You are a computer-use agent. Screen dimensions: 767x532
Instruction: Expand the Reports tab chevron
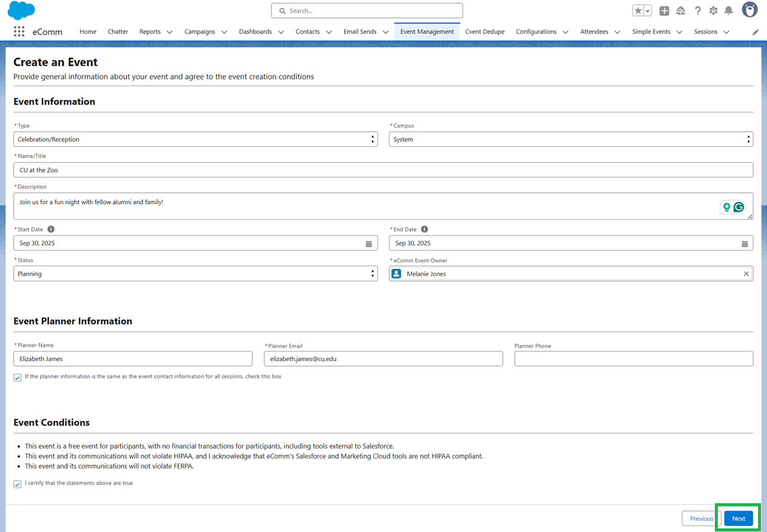click(x=170, y=32)
